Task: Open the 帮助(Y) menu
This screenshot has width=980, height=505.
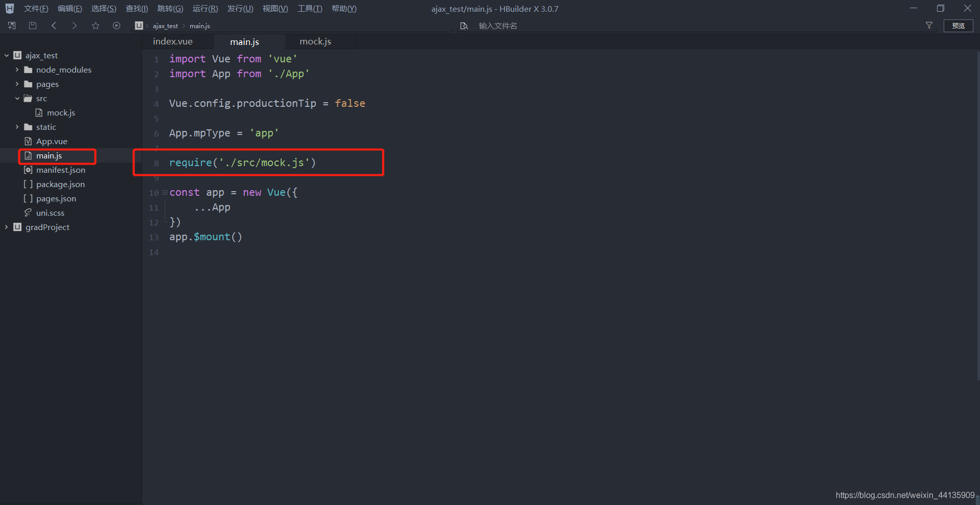Action: pyautogui.click(x=344, y=9)
